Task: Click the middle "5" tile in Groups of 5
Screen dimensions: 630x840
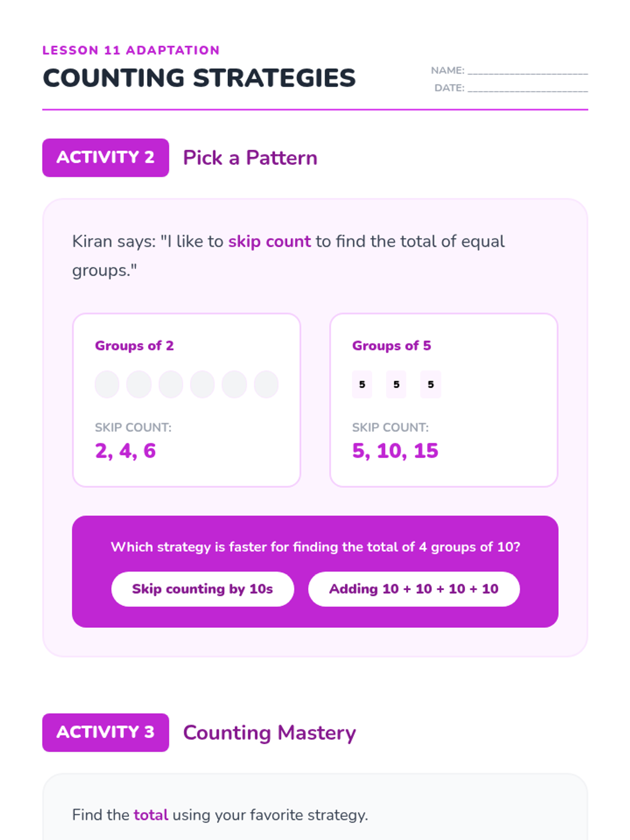Action: pyautogui.click(x=396, y=384)
